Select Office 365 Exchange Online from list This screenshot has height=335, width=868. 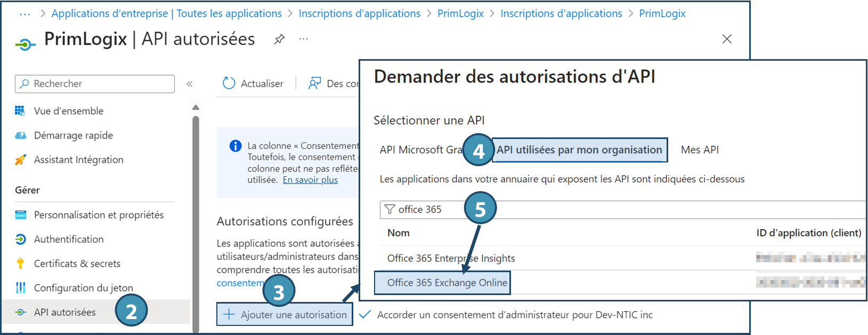[x=447, y=283]
